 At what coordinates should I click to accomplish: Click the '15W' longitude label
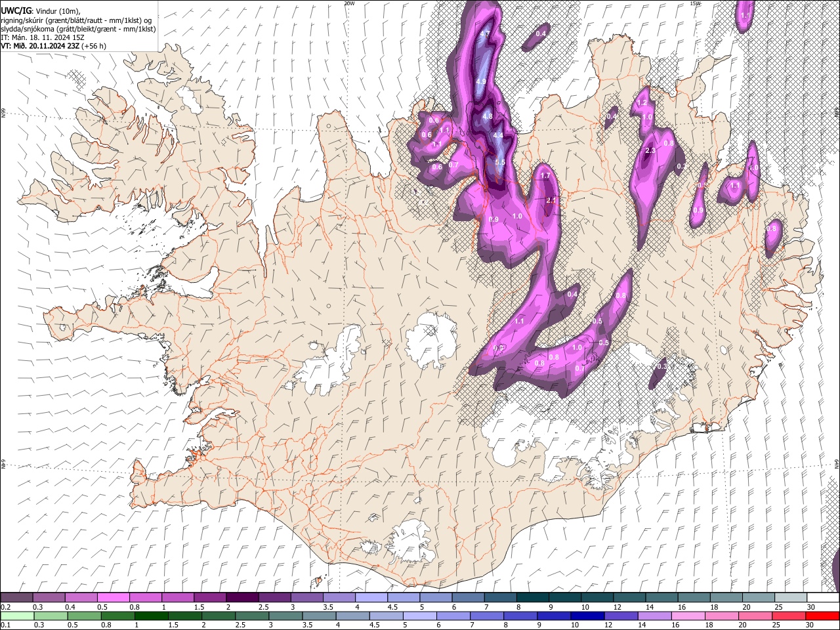[x=695, y=3]
